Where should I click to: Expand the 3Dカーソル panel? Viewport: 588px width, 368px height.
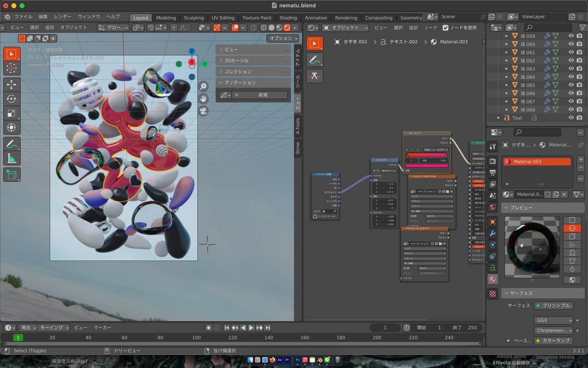(x=253, y=60)
